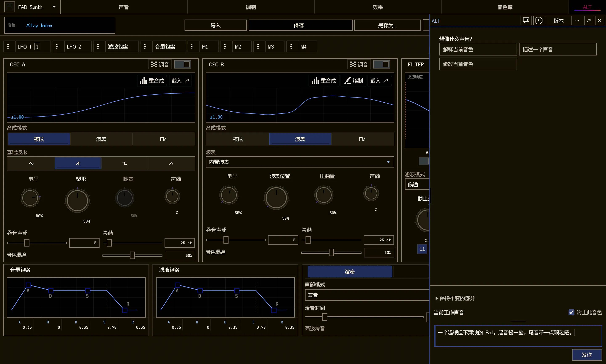Click the Altay Index preset name field
The image size is (606, 364).
click(60, 25)
